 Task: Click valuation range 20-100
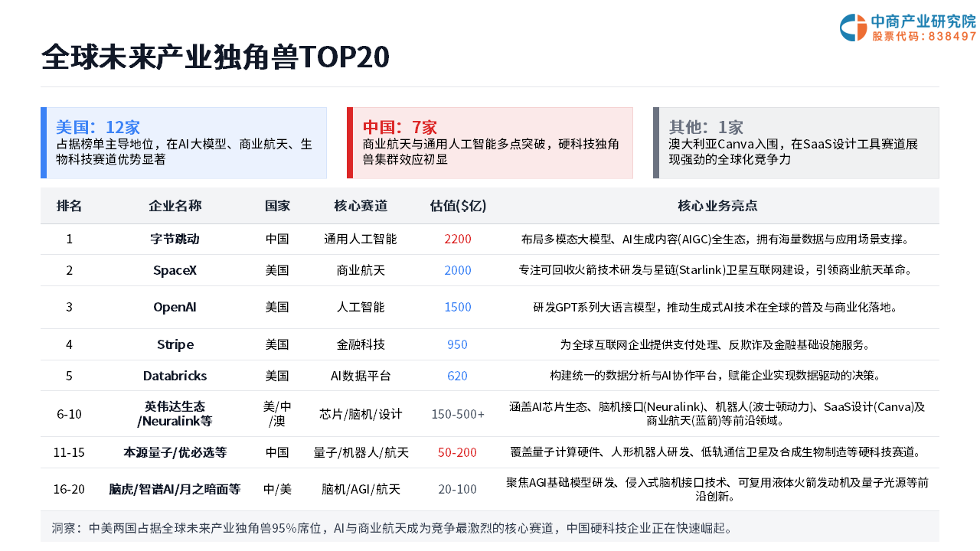[x=458, y=489]
